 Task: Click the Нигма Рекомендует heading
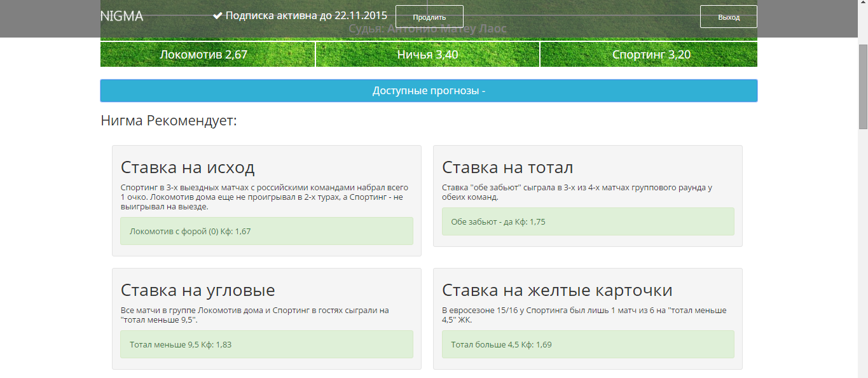(169, 120)
